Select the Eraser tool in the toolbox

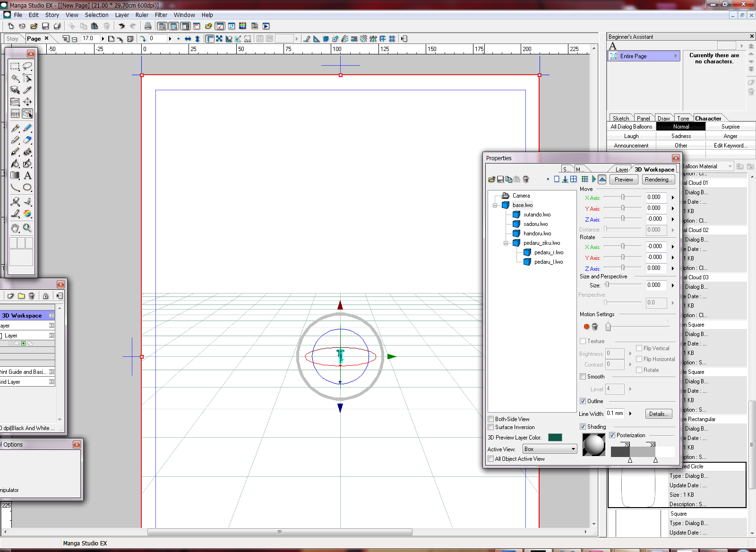[27, 140]
